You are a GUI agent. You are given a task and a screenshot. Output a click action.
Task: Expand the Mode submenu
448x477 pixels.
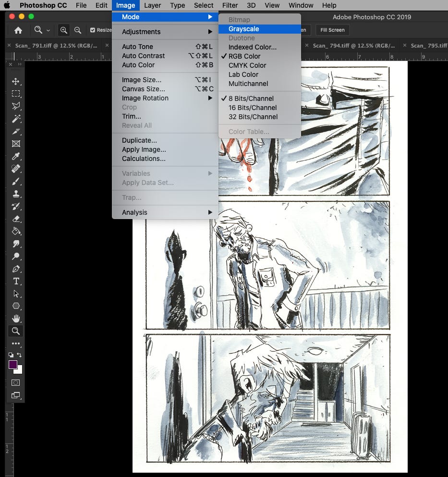(165, 17)
